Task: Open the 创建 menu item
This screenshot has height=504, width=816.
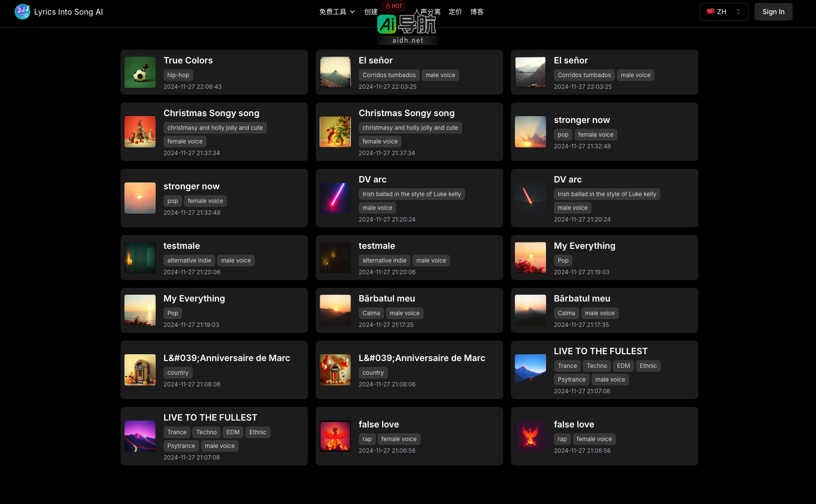Action: [x=370, y=12]
